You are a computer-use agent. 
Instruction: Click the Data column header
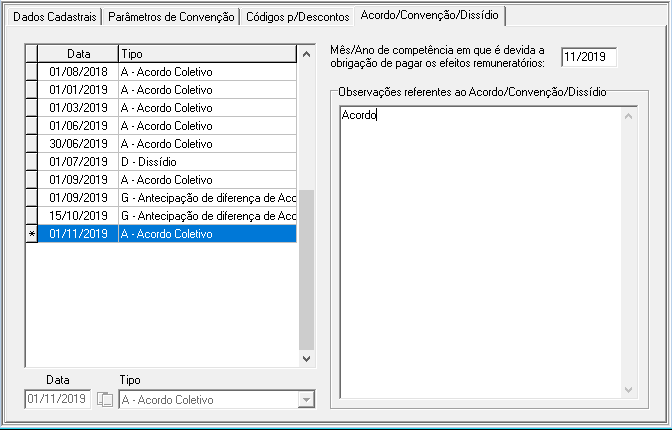pyautogui.click(x=77, y=53)
